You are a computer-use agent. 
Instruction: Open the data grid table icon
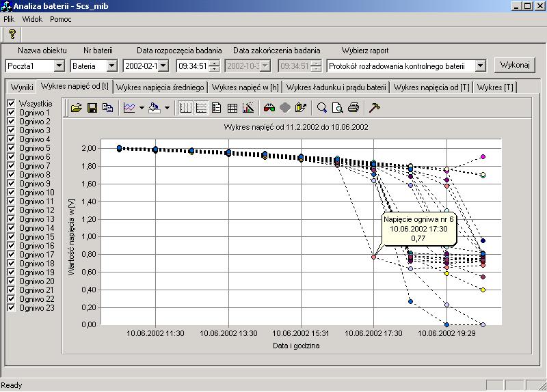[x=232, y=108]
